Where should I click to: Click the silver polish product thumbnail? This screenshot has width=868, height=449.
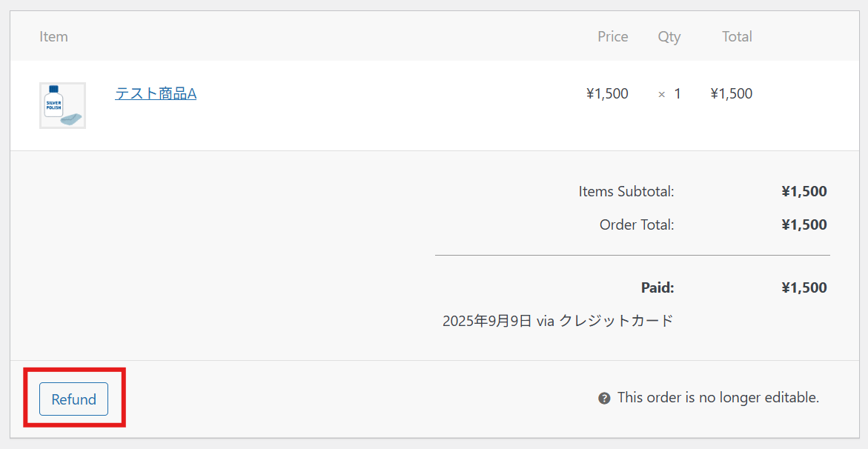pyautogui.click(x=62, y=105)
